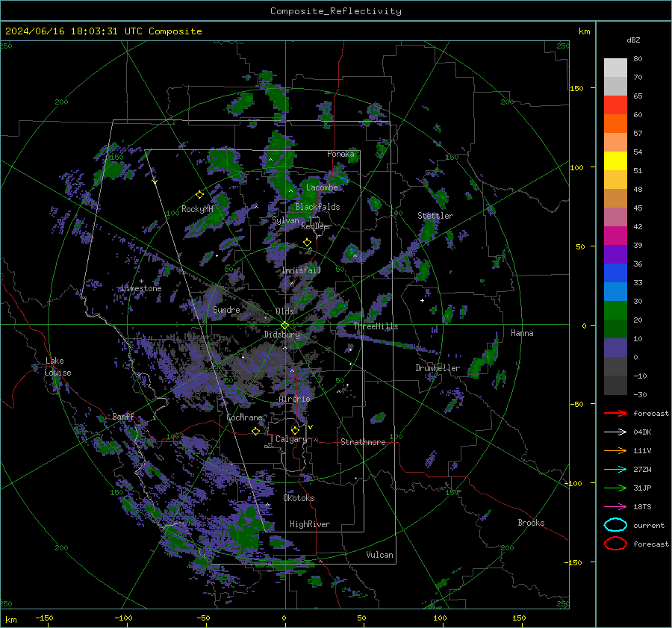Viewport: 672px width, 628px height.
Task: Select the slate purple 0-10 dBZ band
Action: [x=615, y=348]
